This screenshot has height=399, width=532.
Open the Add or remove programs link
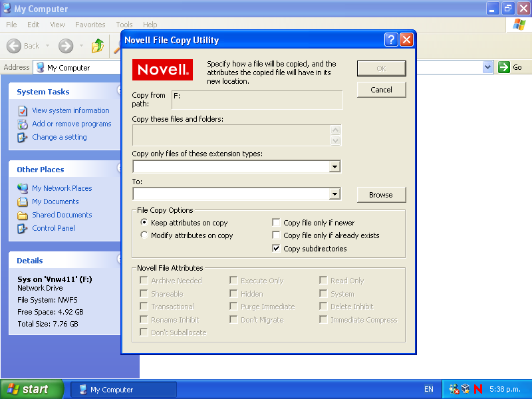(72, 124)
